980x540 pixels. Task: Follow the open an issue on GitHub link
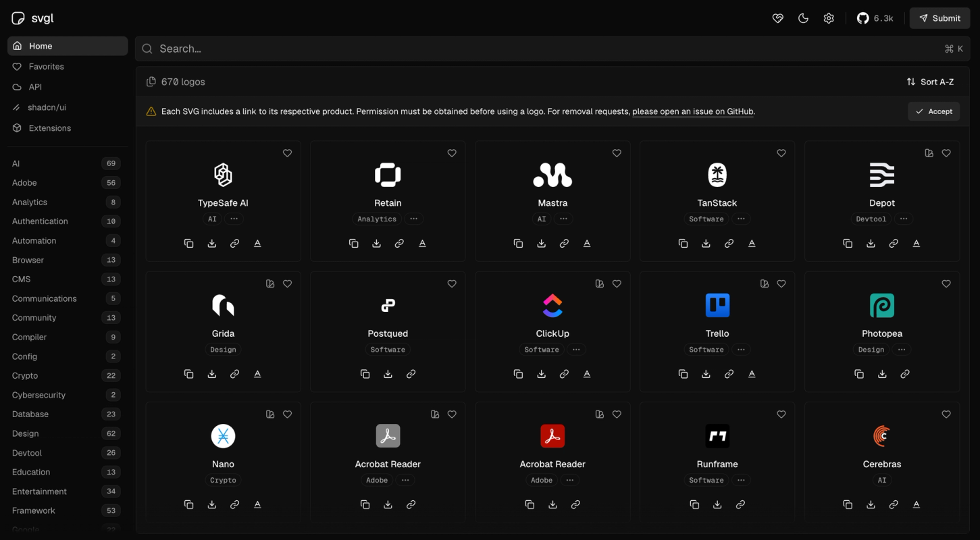[x=693, y=111]
